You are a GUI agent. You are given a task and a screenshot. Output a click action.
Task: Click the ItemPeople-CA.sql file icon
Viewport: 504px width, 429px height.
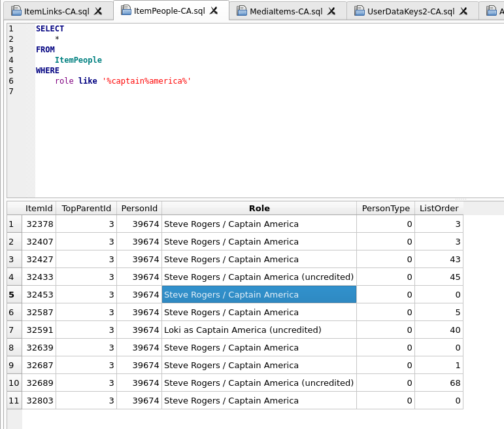coord(126,10)
